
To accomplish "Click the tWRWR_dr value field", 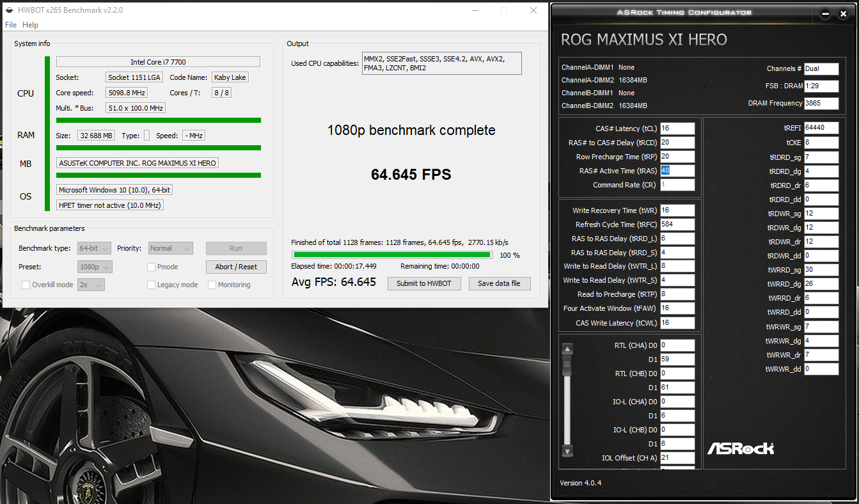I will [821, 355].
